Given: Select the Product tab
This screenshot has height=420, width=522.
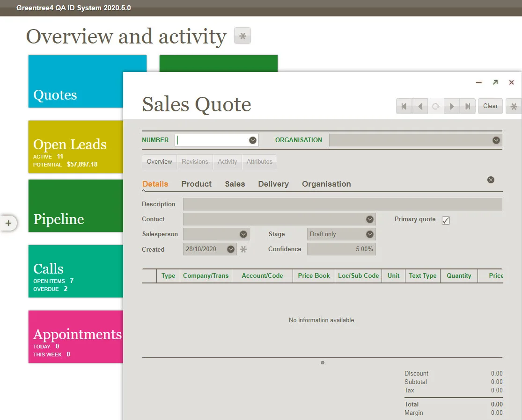Looking at the screenshot, I should [196, 184].
